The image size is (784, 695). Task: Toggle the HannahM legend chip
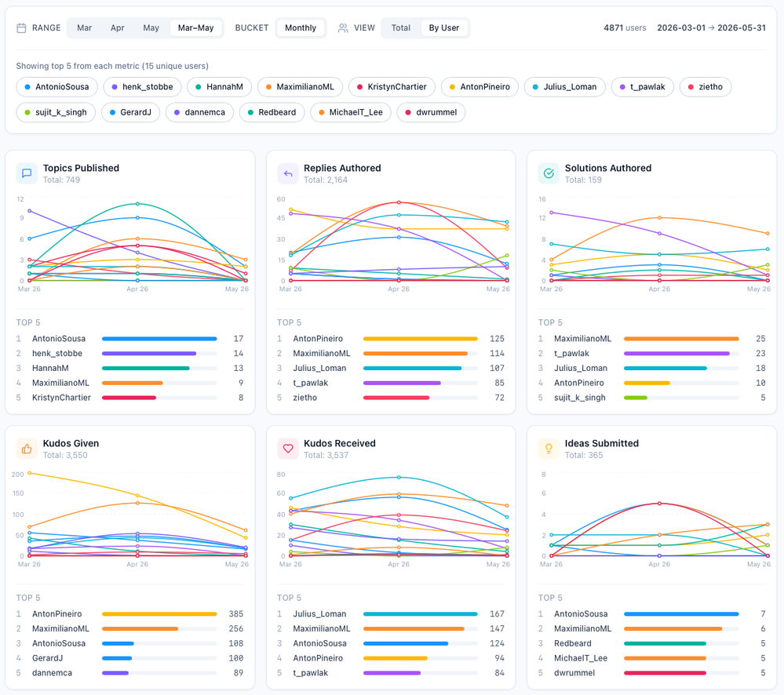pyautogui.click(x=220, y=87)
